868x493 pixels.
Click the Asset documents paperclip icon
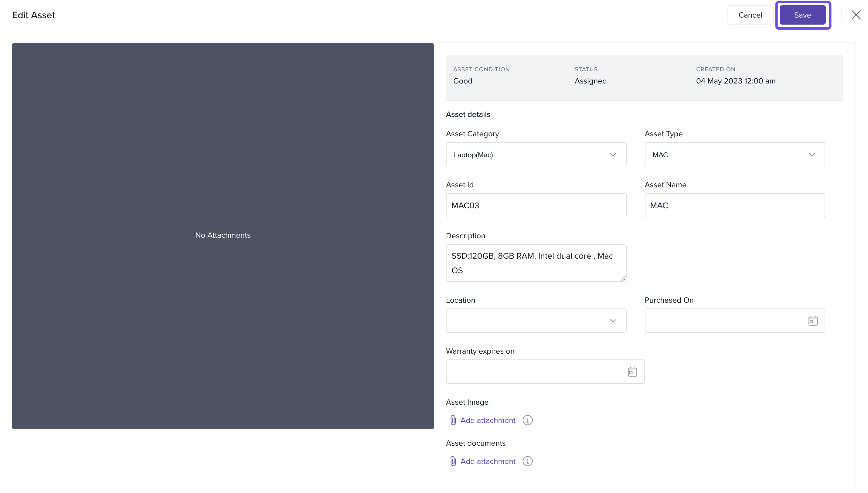pyautogui.click(x=453, y=461)
